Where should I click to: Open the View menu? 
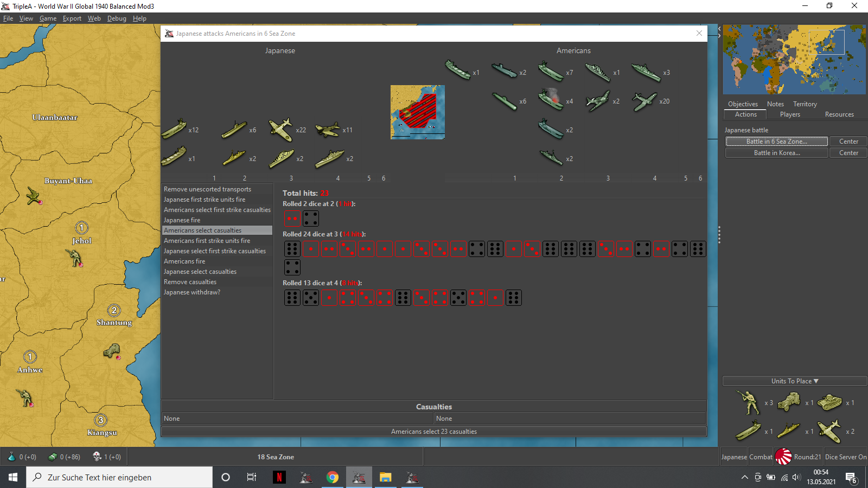point(26,18)
